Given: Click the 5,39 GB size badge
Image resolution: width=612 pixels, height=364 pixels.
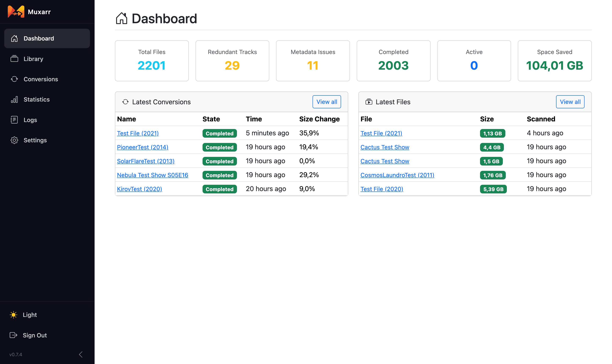Looking at the screenshot, I should click(493, 189).
